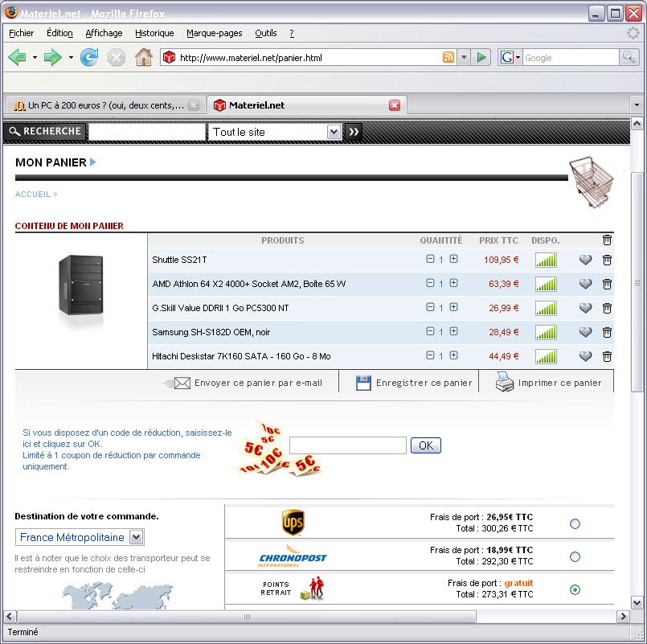This screenshot has width=647, height=644.
Task: Remove Shuttle SS21T with its trash icon
Action: click(x=607, y=260)
